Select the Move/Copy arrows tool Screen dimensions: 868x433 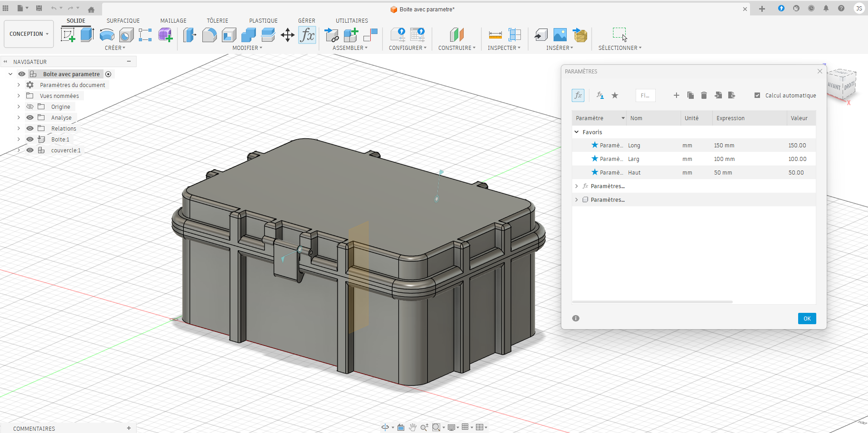[x=287, y=35]
